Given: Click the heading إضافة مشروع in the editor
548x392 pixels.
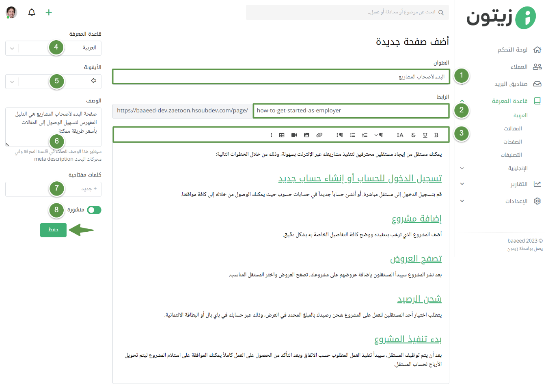Looking at the screenshot, I should pyautogui.click(x=416, y=219).
